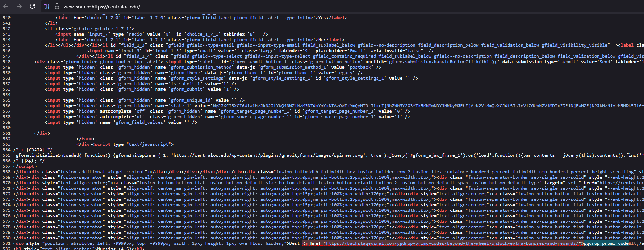Click line number 581
Viewport: 644px width, 250px height.
pyautogui.click(x=7, y=243)
